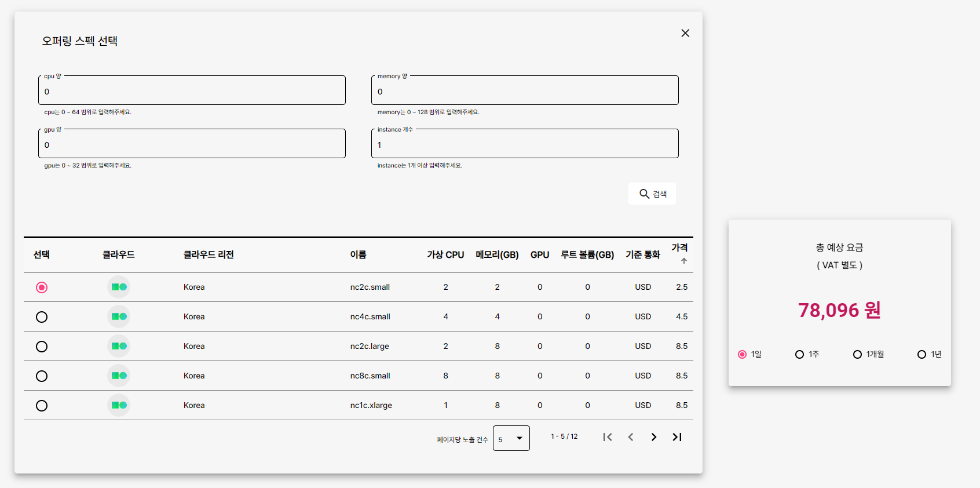Select the nc2c.large offering radio button
This screenshot has height=488, width=980.
[42, 347]
